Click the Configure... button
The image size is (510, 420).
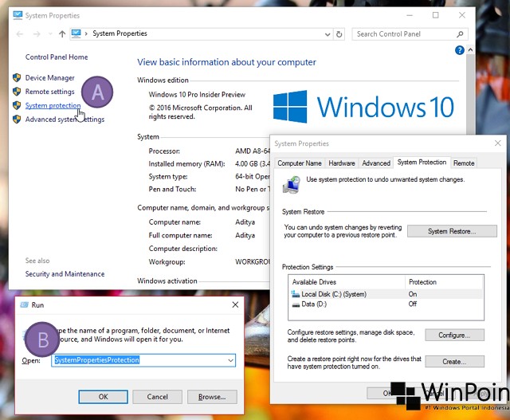[x=454, y=335]
